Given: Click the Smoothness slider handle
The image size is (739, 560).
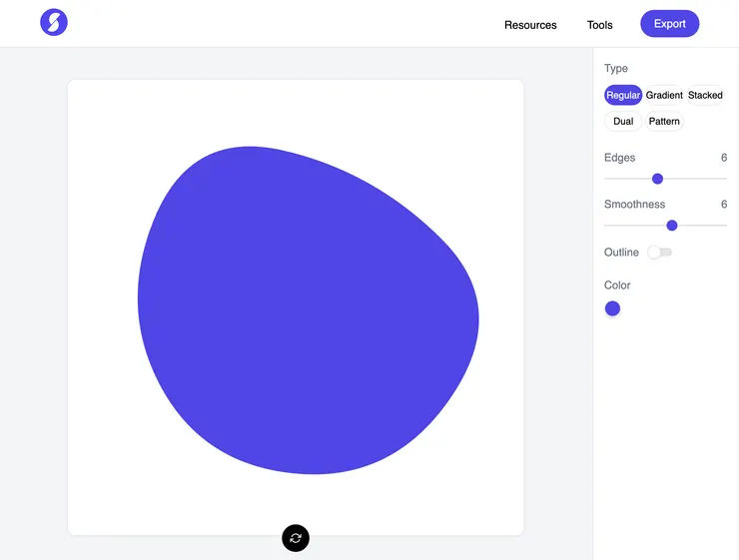Looking at the screenshot, I should pos(672,226).
